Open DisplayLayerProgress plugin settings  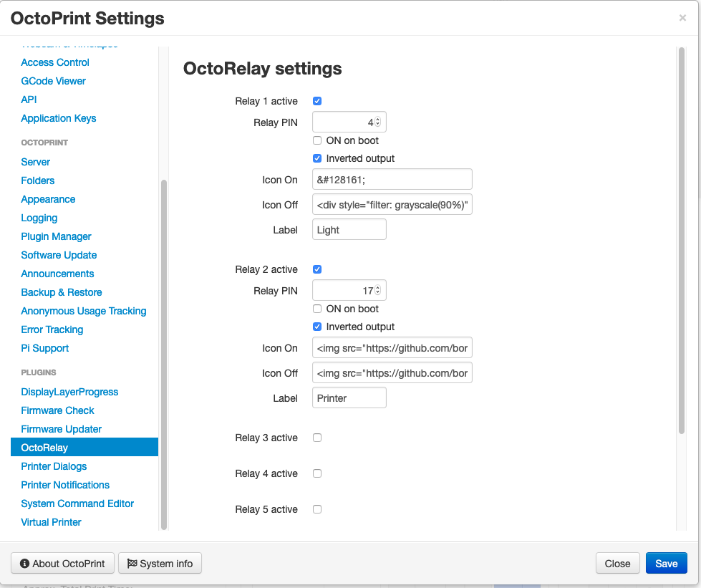click(69, 392)
